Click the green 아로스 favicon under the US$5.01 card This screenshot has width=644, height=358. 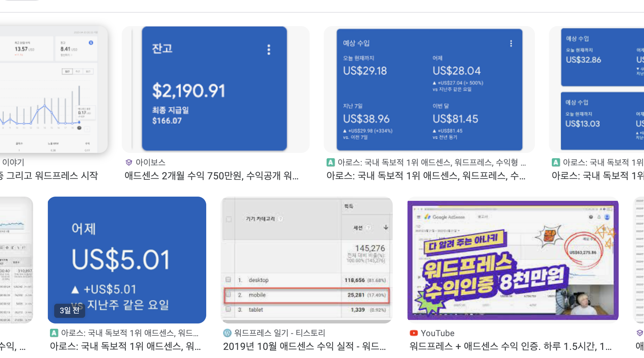54,333
